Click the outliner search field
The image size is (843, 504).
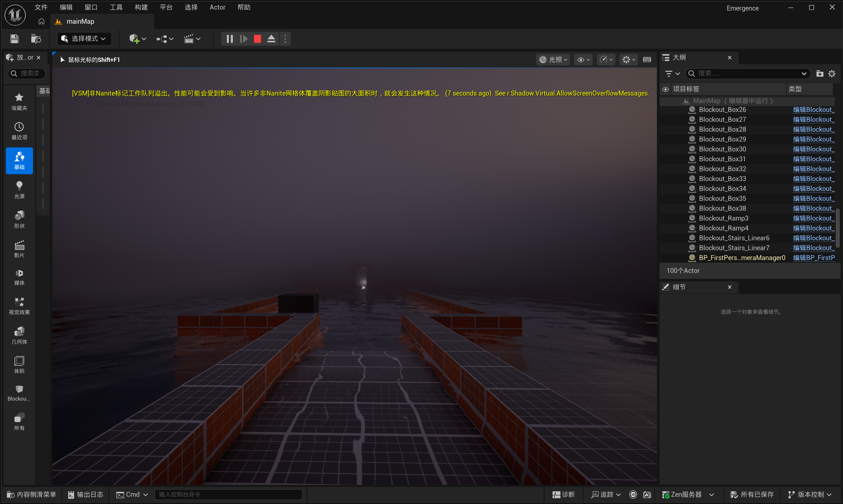pyautogui.click(x=748, y=73)
